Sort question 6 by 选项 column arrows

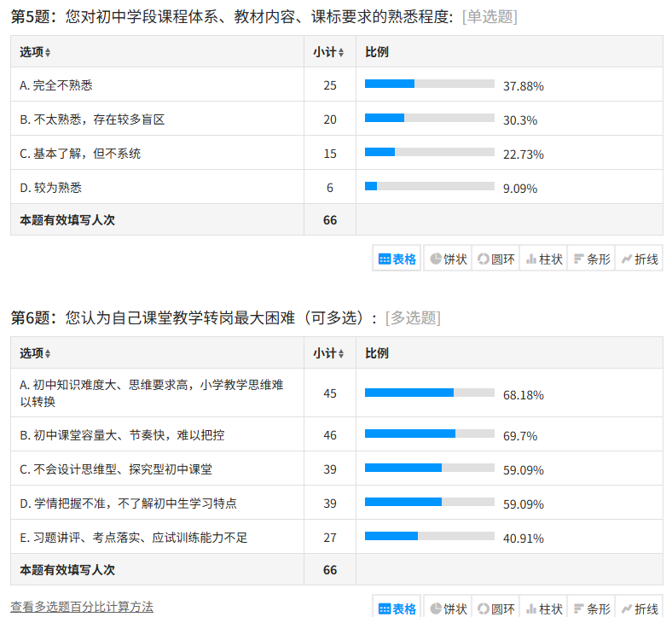[x=48, y=354]
